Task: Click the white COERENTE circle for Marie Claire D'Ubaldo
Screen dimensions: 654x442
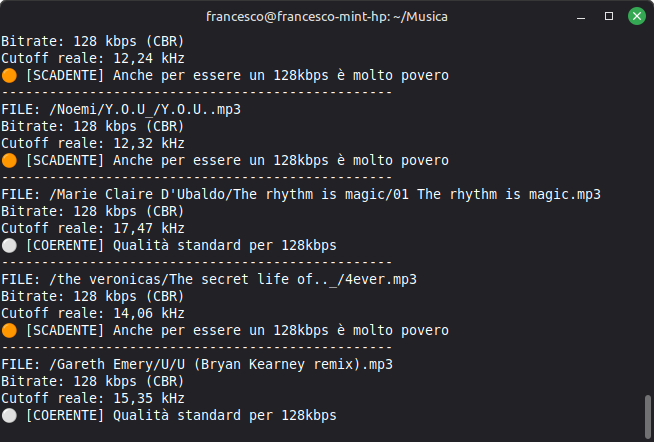Action: tap(9, 245)
